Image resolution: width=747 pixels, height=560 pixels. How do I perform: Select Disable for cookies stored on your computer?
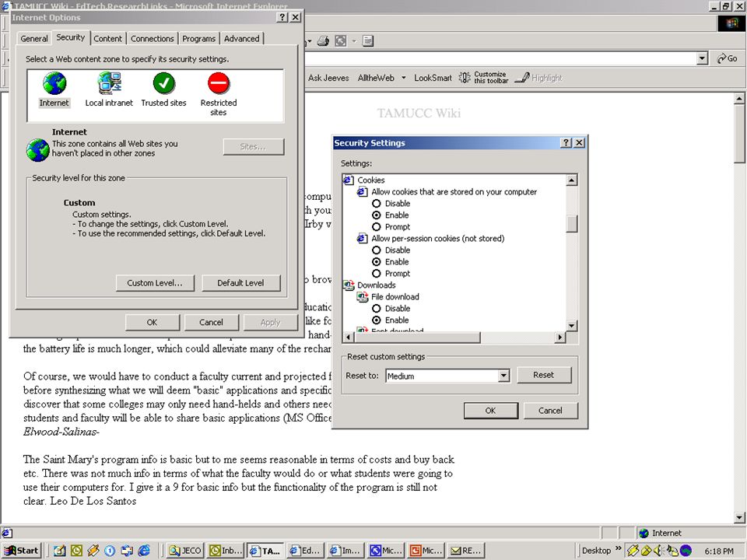pyautogui.click(x=377, y=203)
